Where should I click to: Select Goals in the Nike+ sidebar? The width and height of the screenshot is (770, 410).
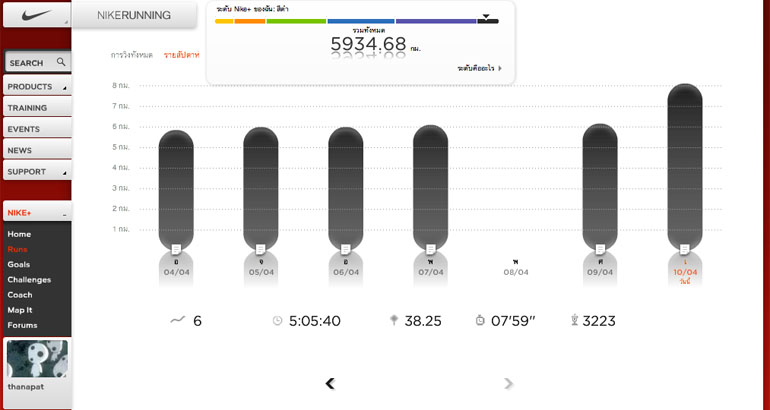click(x=19, y=264)
